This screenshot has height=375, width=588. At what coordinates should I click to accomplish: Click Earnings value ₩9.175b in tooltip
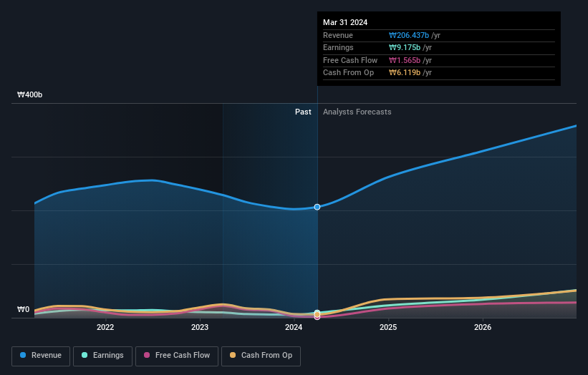coord(405,47)
